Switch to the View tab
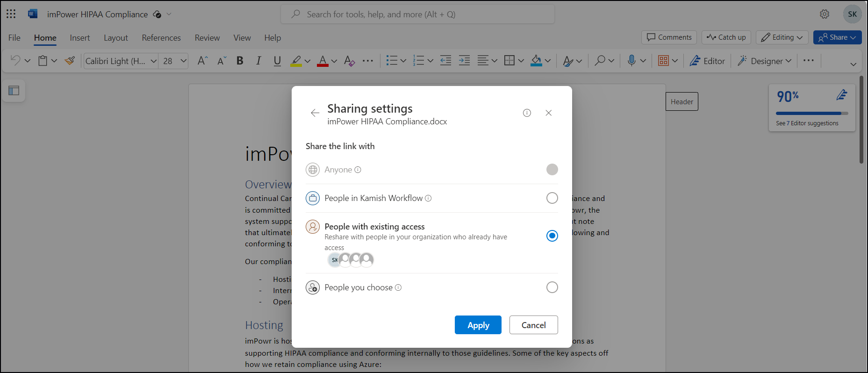Viewport: 868px width, 373px height. (x=242, y=38)
